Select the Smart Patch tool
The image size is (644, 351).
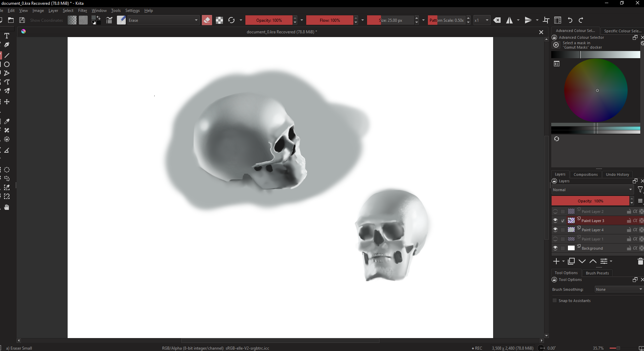7,130
